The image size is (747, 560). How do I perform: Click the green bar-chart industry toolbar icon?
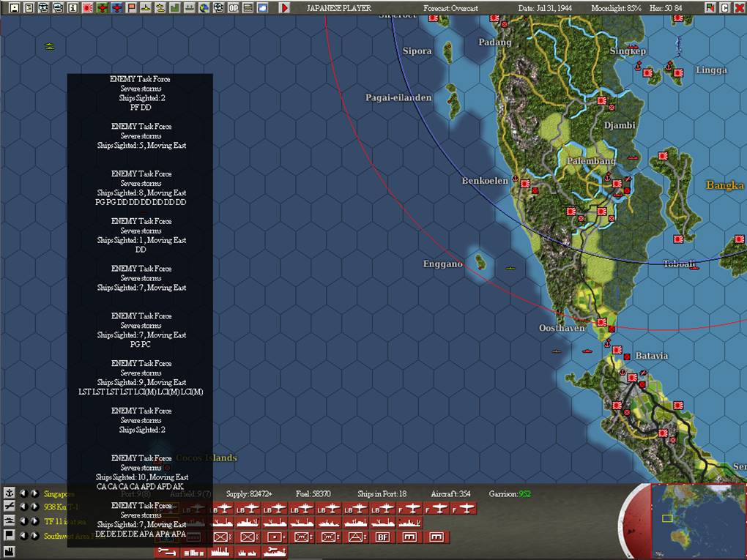click(x=175, y=7)
